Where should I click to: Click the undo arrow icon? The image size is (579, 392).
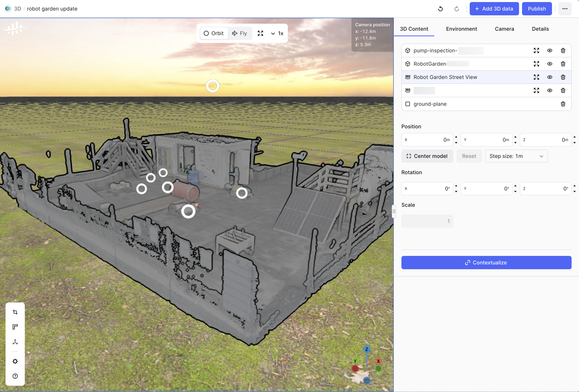tap(440, 9)
